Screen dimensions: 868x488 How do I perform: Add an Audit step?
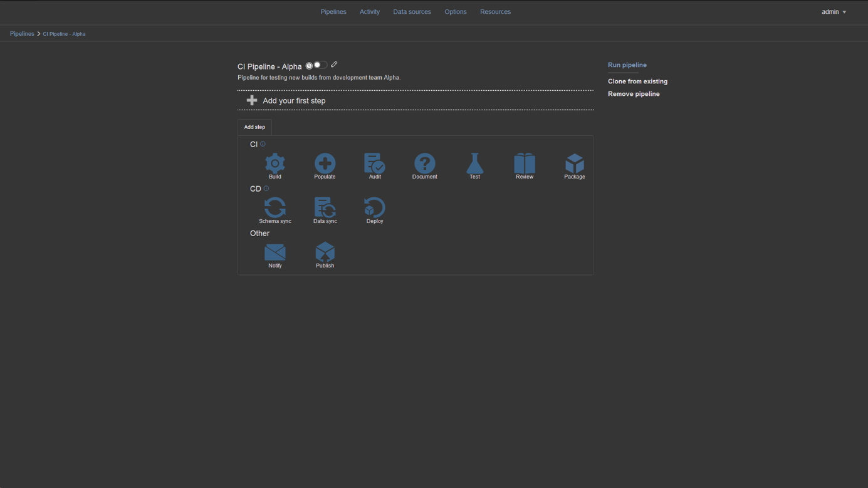click(375, 166)
